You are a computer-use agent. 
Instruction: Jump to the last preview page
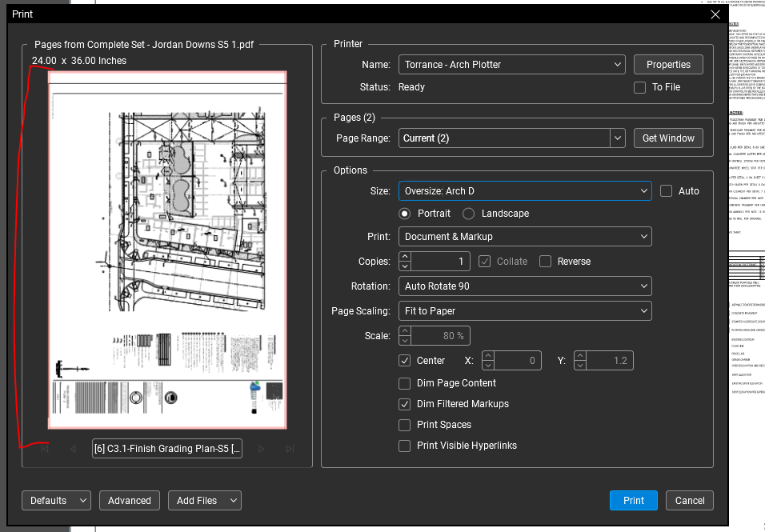pyautogui.click(x=290, y=449)
